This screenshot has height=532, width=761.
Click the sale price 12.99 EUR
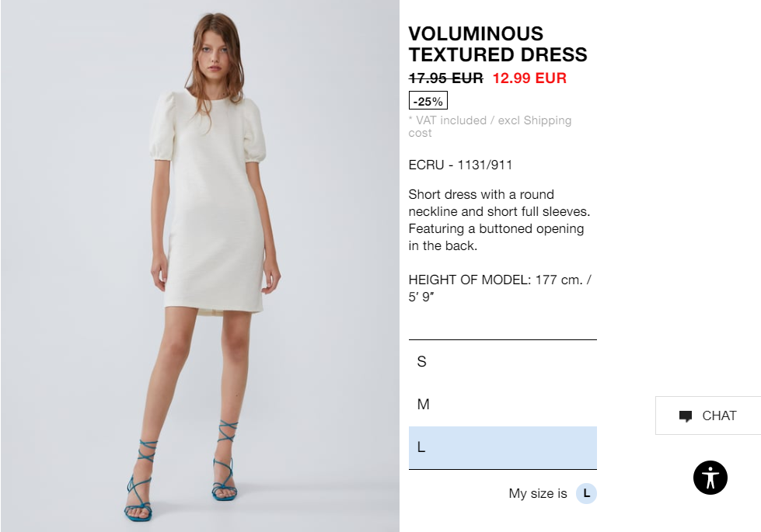click(x=529, y=78)
